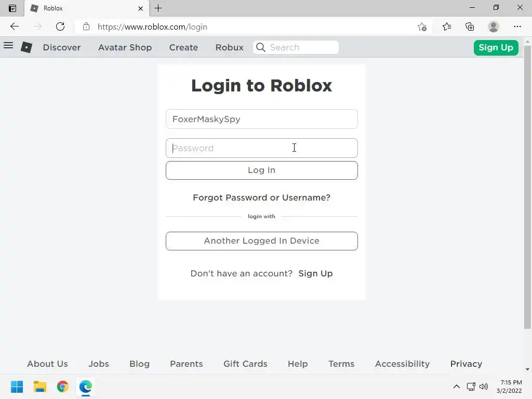Show hidden system tray icons

pos(457,387)
